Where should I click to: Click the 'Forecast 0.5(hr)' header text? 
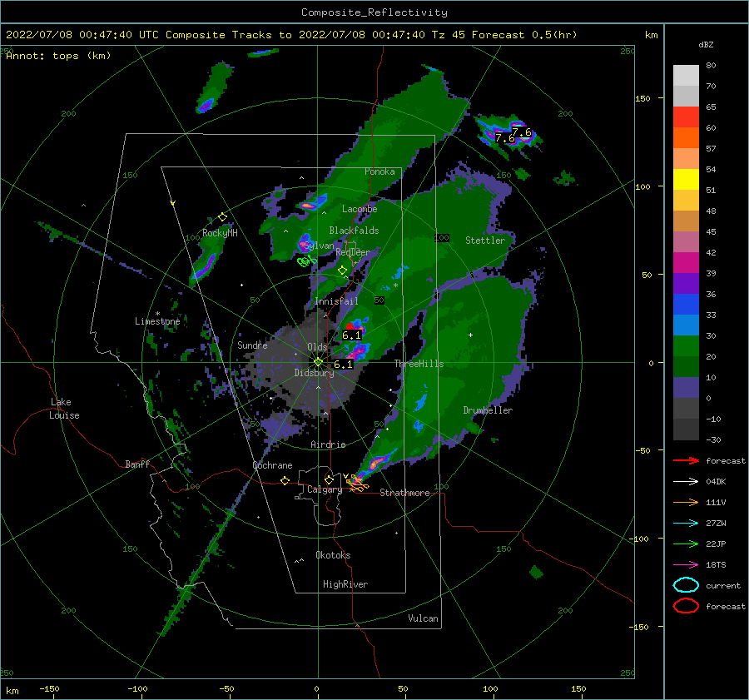pyautogui.click(x=524, y=35)
